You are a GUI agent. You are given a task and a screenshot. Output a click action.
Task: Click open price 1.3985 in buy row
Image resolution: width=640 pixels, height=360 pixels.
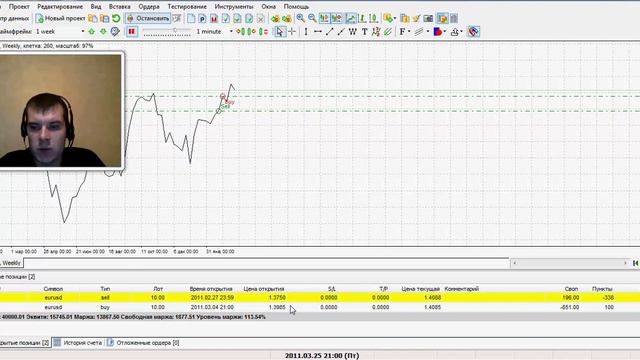pyautogui.click(x=277, y=307)
